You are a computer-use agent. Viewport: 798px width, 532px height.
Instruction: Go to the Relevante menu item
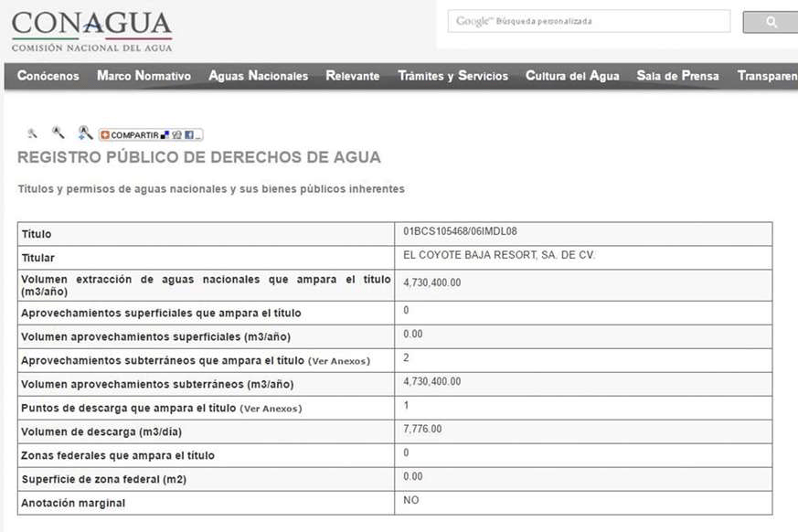pyautogui.click(x=352, y=77)
